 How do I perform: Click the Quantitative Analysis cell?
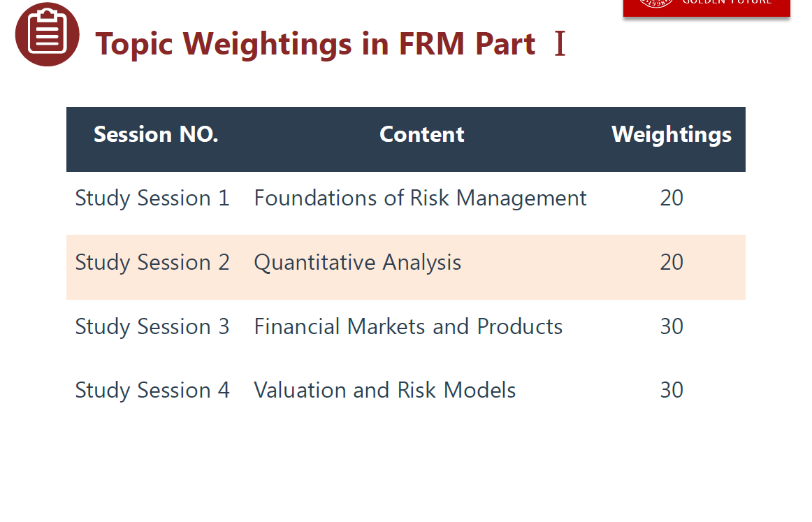point(357,263)
